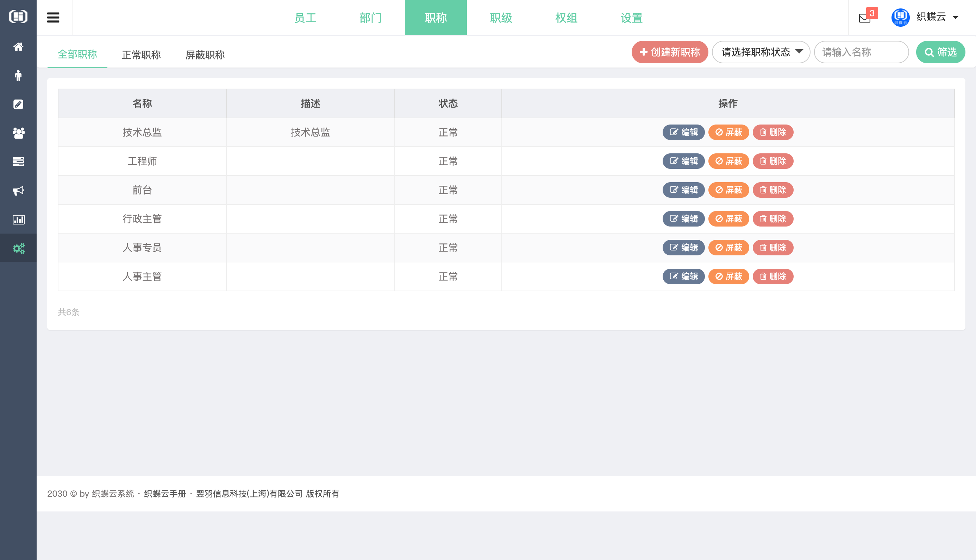Open the server list sidebar icon
Image resolution: width=976 pixels, height=560 pixels.
[18, 162]
